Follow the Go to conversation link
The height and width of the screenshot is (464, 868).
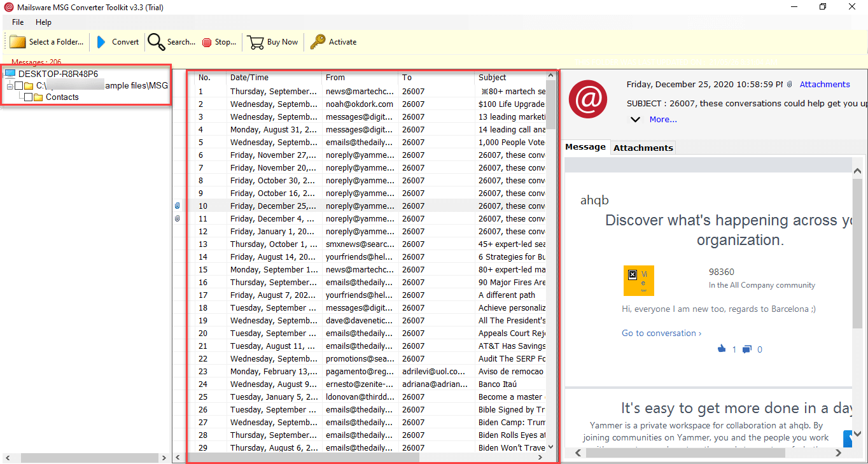(662, 333)
